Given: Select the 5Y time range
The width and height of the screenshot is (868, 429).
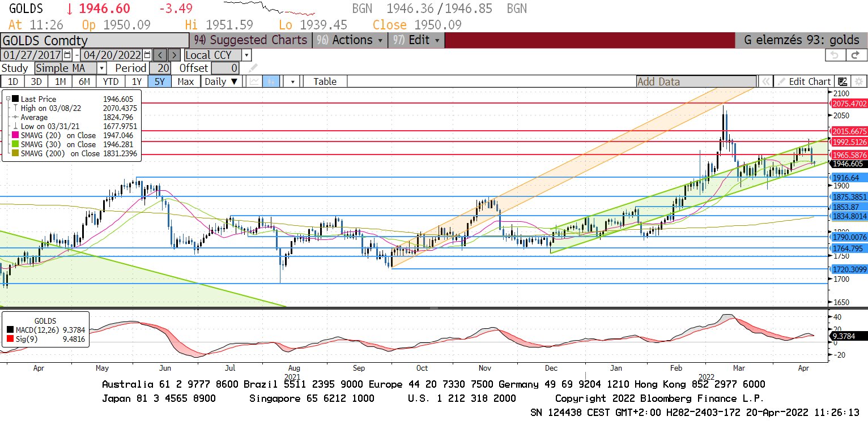Looking at the screenshot, I should (x=160, y=81).
